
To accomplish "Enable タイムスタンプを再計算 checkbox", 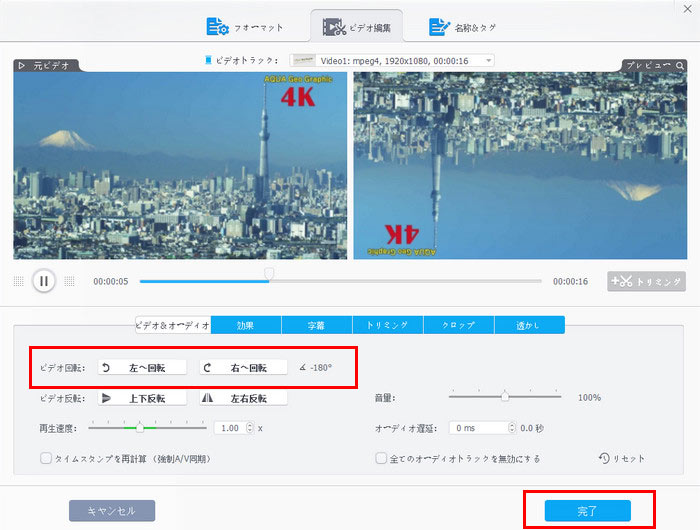I will coord(46,459).
